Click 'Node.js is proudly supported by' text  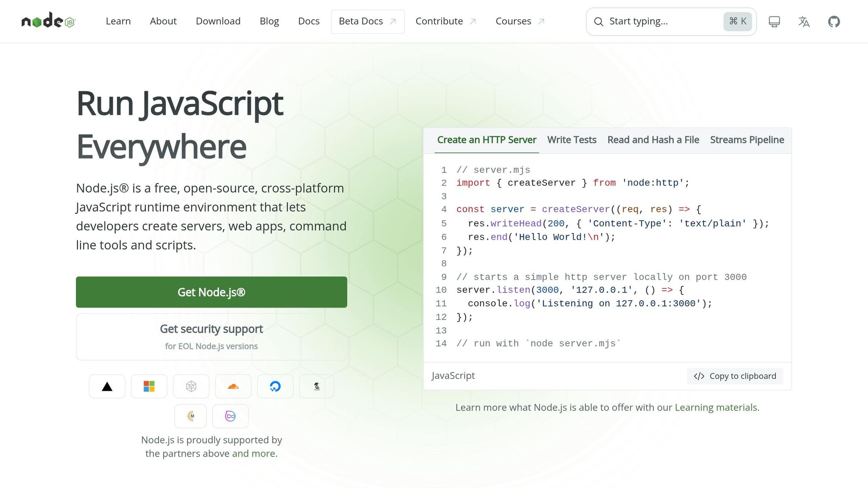tap(211, 440)
